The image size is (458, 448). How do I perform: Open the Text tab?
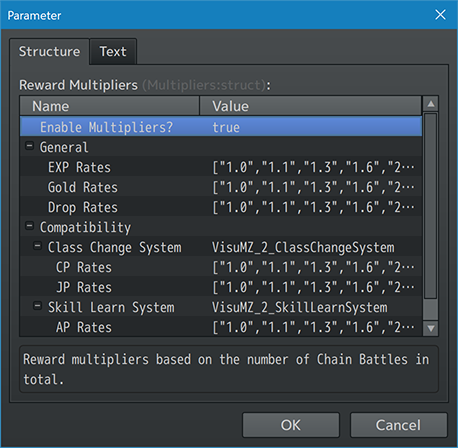pos(113,52)
